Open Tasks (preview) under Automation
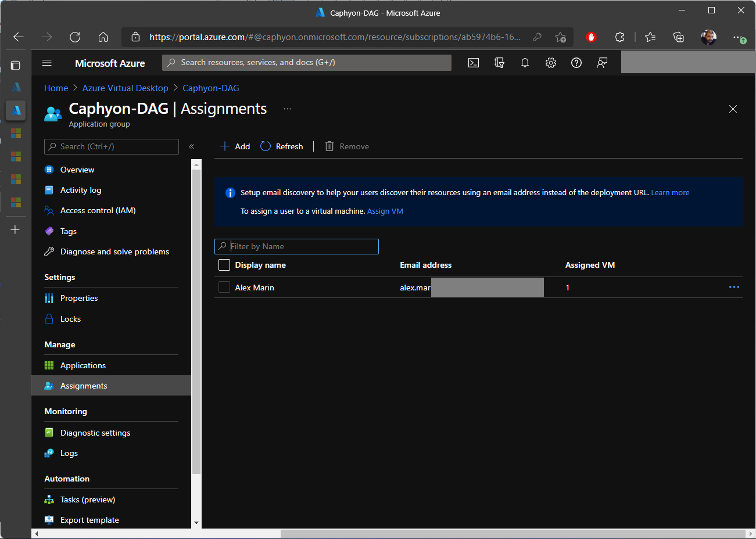This screenshot has height=539, width=756. (x=111, y=500)
